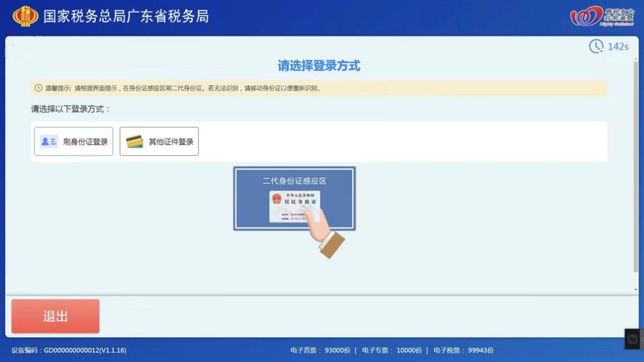Click the bank card icon on 其他证件登录

[134, 141]
